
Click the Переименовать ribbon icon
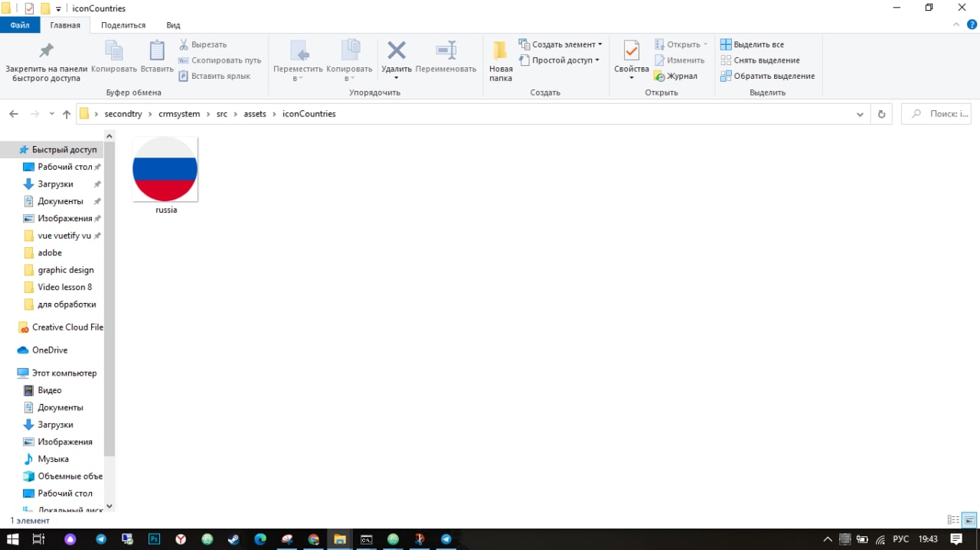[x=446, y=50]
